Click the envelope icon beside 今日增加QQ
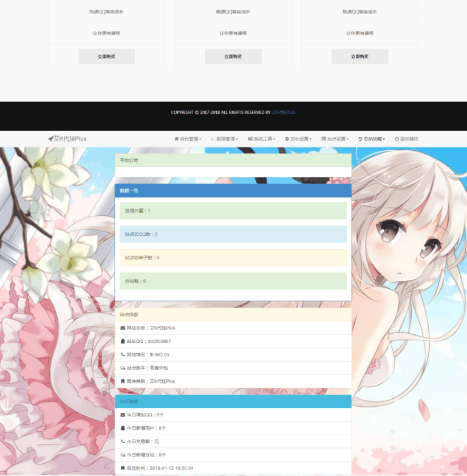This screenshot has width=467, height=476. [x=123, y=415]
